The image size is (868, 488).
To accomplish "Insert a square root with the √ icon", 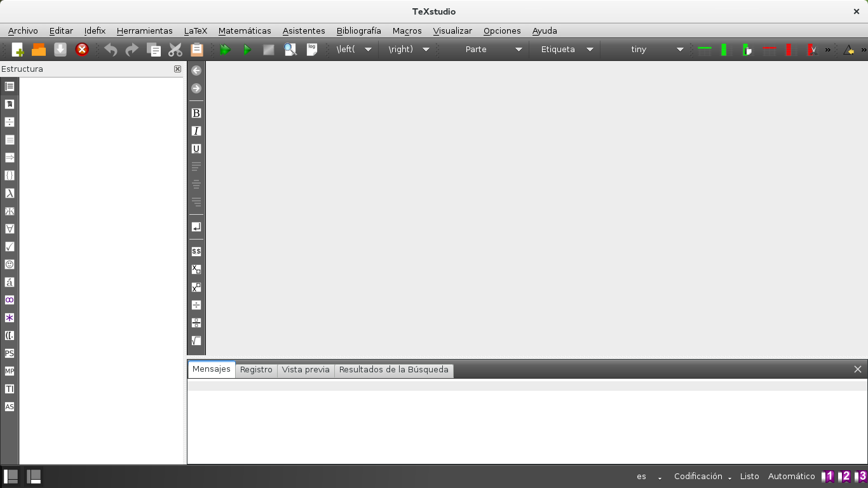I will tap(196, 341).
